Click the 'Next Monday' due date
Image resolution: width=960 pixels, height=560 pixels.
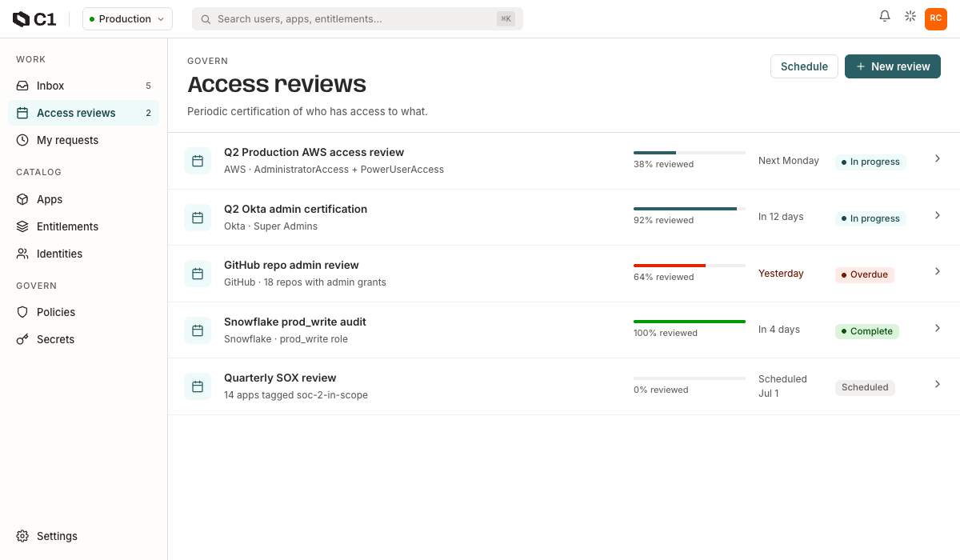click(x=789, y=161)
